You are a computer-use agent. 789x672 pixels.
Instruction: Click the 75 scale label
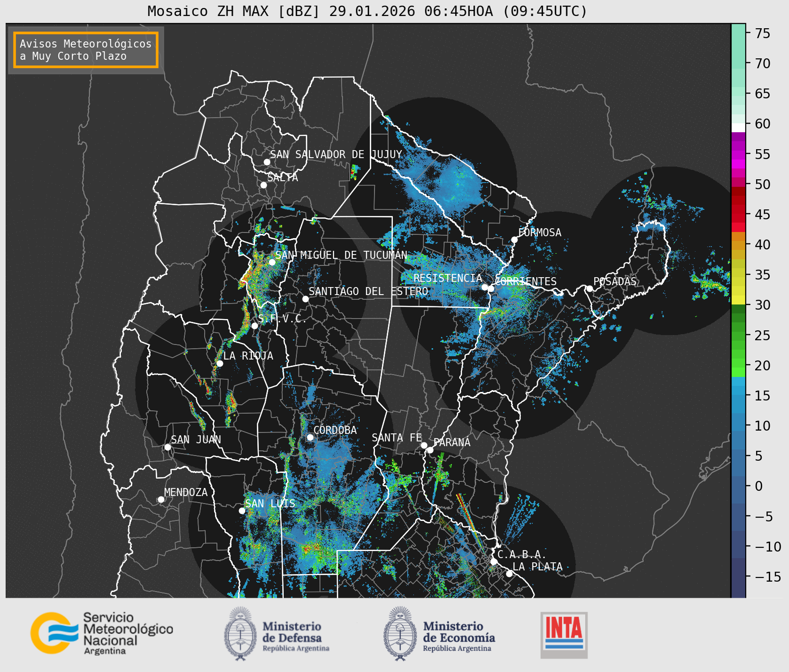(763, 33)
